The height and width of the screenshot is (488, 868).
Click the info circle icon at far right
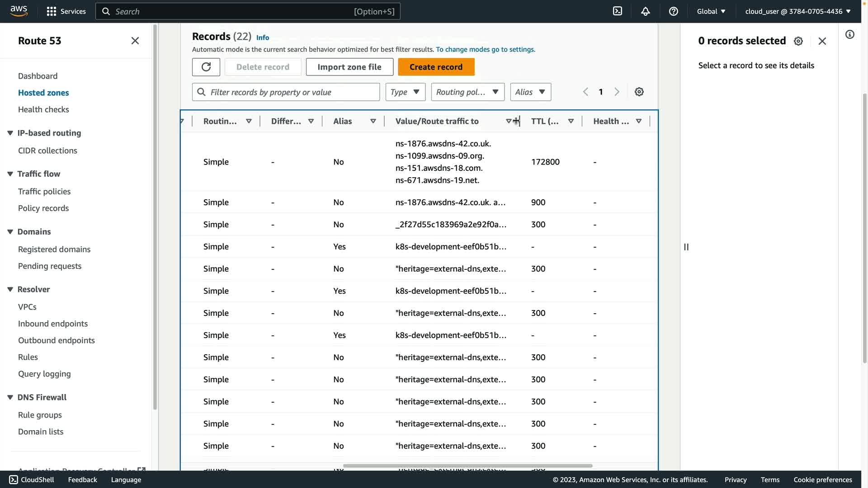tap(850, 35)
